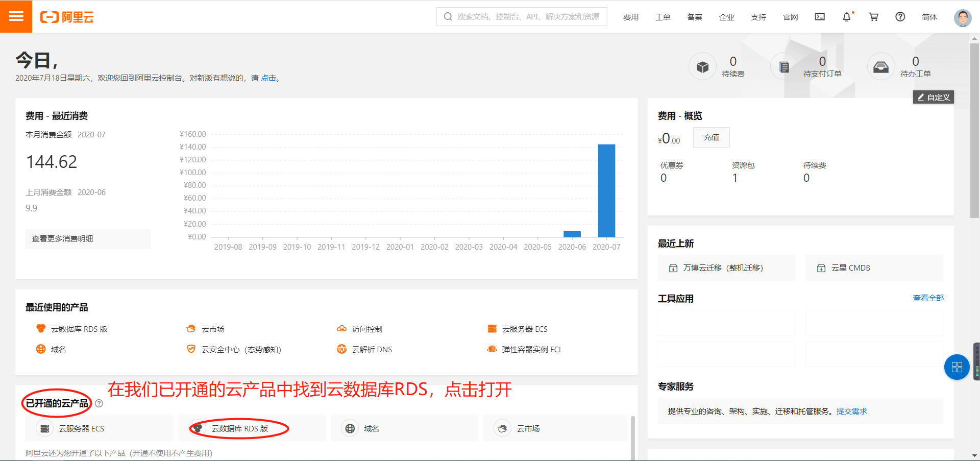Click the 点击 feedback link
Image resolution: width=980 pixels, height=461 pixels.
[x=268, y=78]
